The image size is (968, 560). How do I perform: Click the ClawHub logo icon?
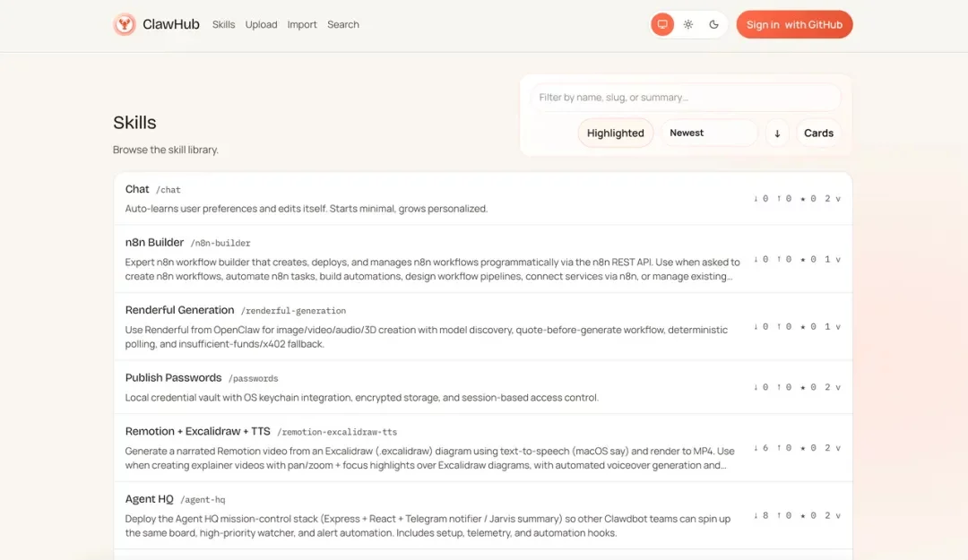[125, 24]
